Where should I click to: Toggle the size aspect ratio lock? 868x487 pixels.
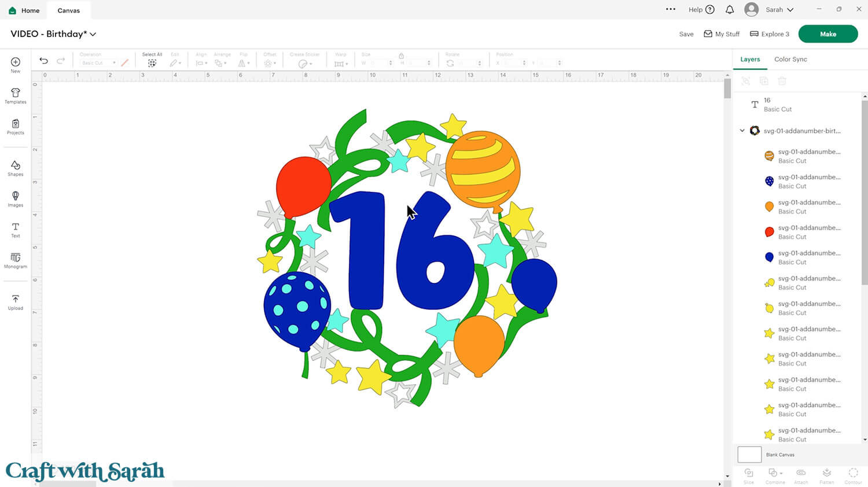tap(401, 56)
